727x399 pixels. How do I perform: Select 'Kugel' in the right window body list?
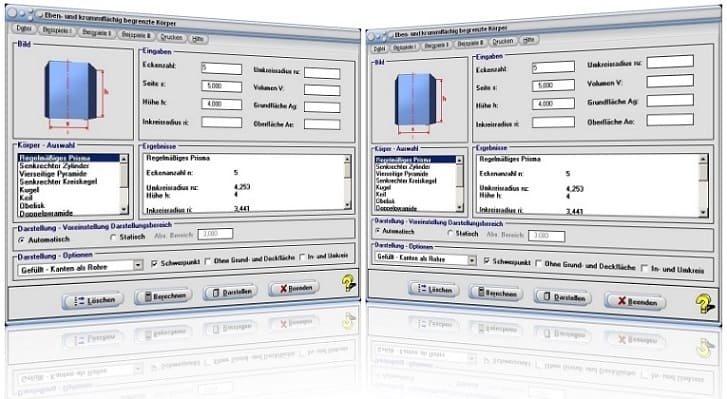pos(383,188)
